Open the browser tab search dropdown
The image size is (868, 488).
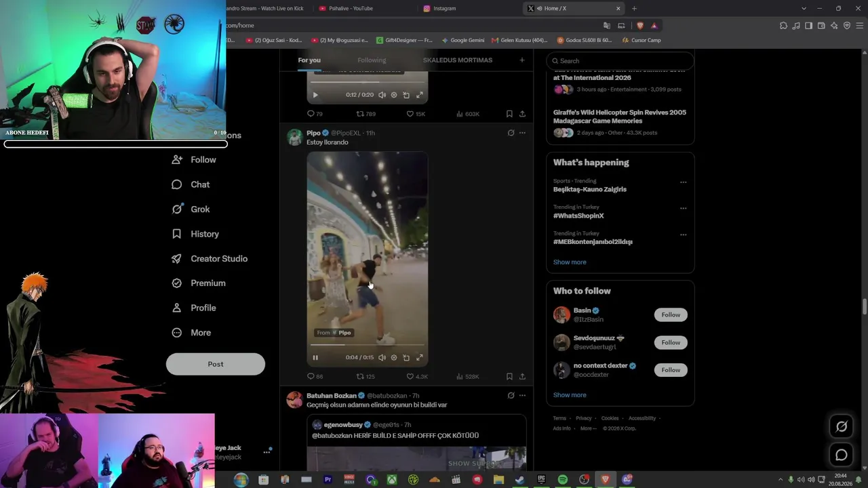pyautogui.click(x=804, y=8)
